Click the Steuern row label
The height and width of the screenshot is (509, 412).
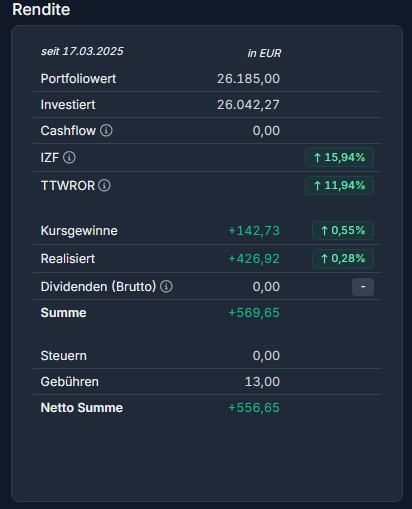click(x=64, y=356)
